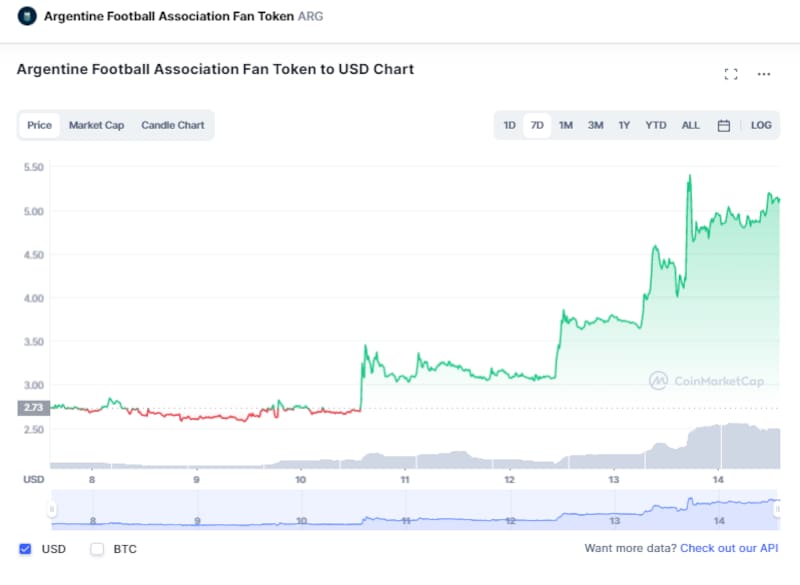
Task: Switch to the Market Cap tab
Action: click(x=96, y=125)
